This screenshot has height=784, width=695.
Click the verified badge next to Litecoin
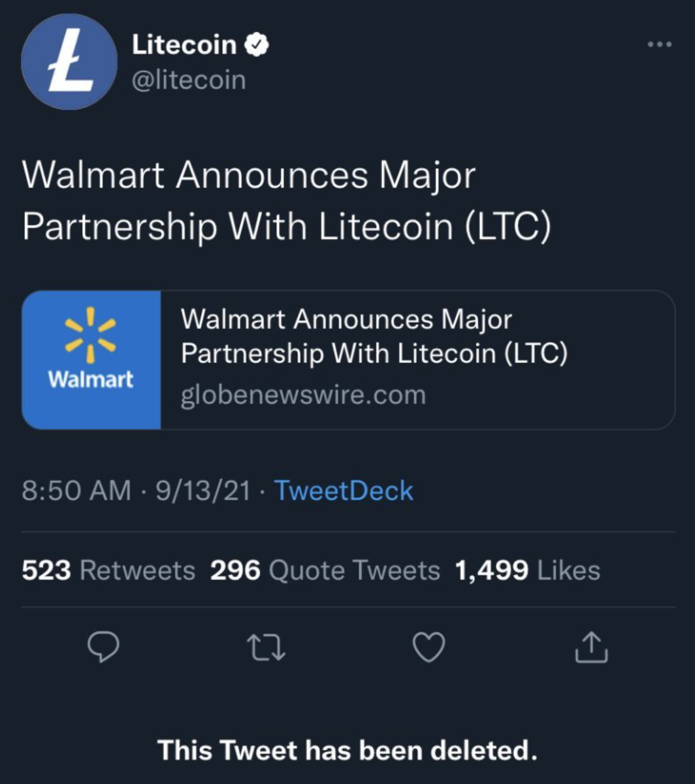click(x=257, y=45)
